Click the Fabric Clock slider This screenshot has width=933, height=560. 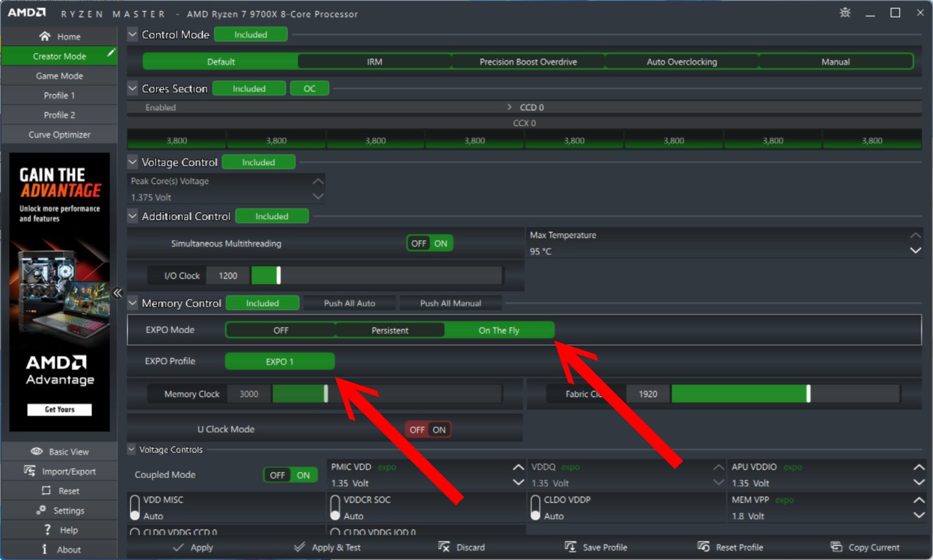pyautogui.click(x=785, y=394)
